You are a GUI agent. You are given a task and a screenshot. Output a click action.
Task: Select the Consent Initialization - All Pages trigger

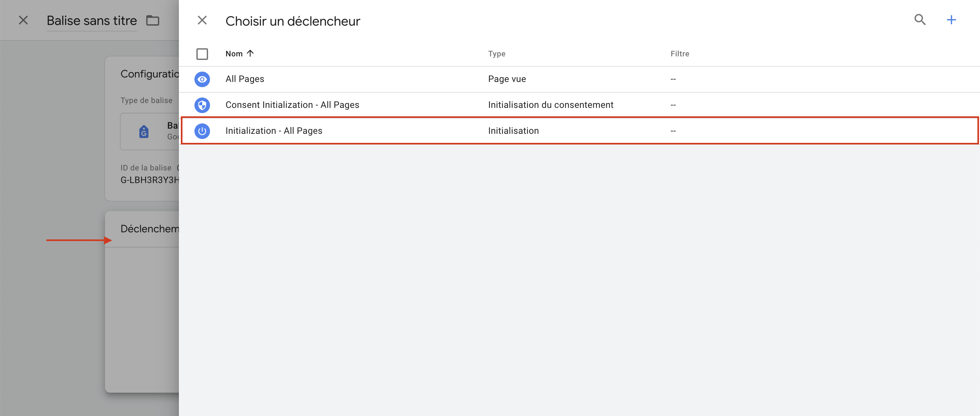click(292, 105)
